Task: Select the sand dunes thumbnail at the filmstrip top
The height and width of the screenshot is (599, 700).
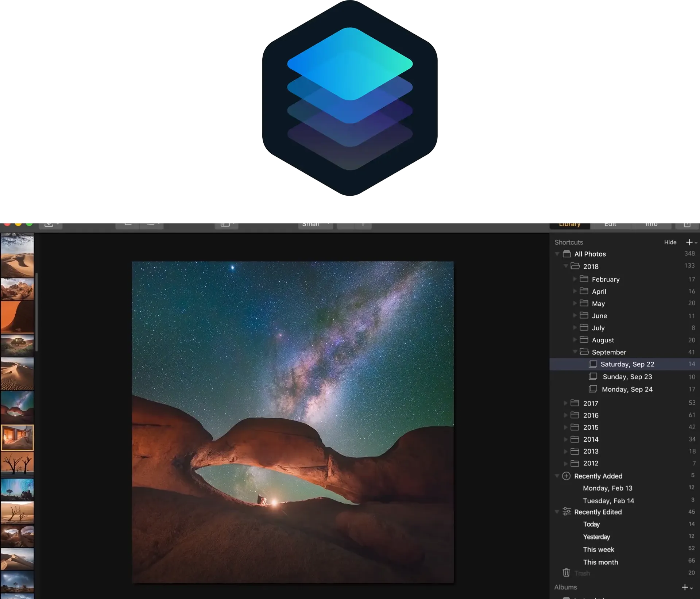Action: pyautogui.click(x=17, y=256)
